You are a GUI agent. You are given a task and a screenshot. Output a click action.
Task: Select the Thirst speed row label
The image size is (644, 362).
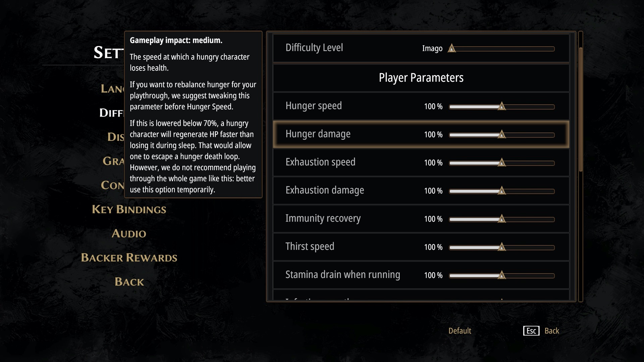pos(310,247)
